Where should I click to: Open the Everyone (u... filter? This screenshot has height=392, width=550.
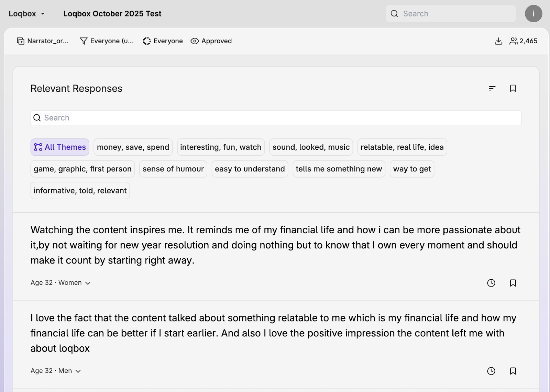click(107, 41)
